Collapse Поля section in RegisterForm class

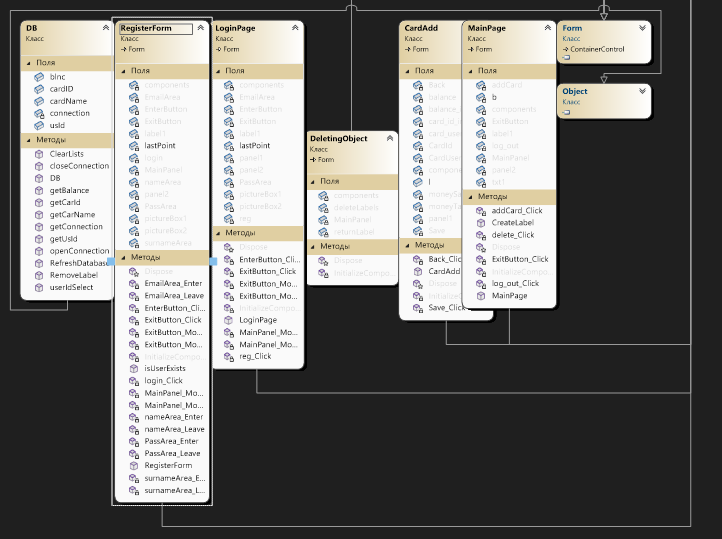point(123,71)
